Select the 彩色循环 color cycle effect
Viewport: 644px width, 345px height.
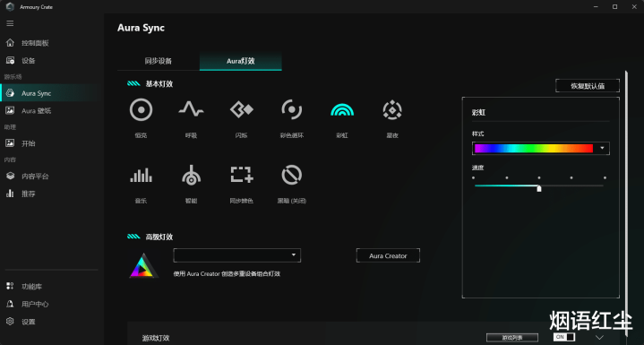point(292,109)
